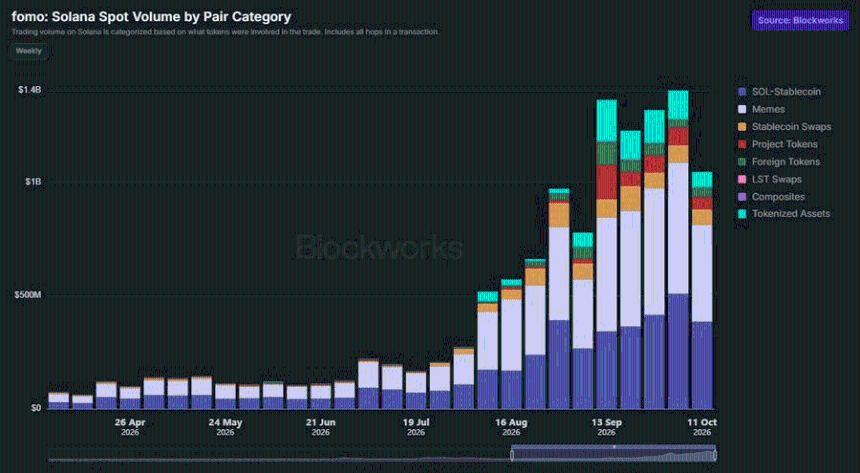The image size is (860, 473).
Task: Toggle the Memes legend entry
Action: (x=762, y=109)
